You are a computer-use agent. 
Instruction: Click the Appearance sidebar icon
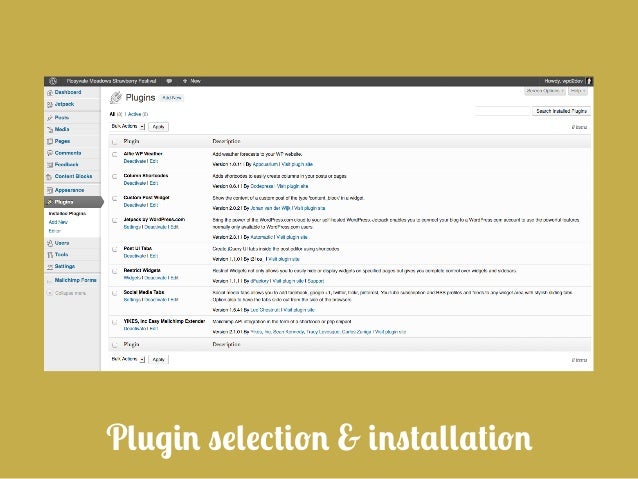tap(50, 190)
